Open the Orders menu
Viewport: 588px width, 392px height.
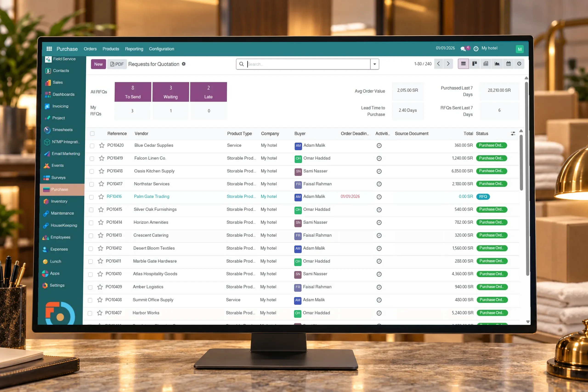90,49
